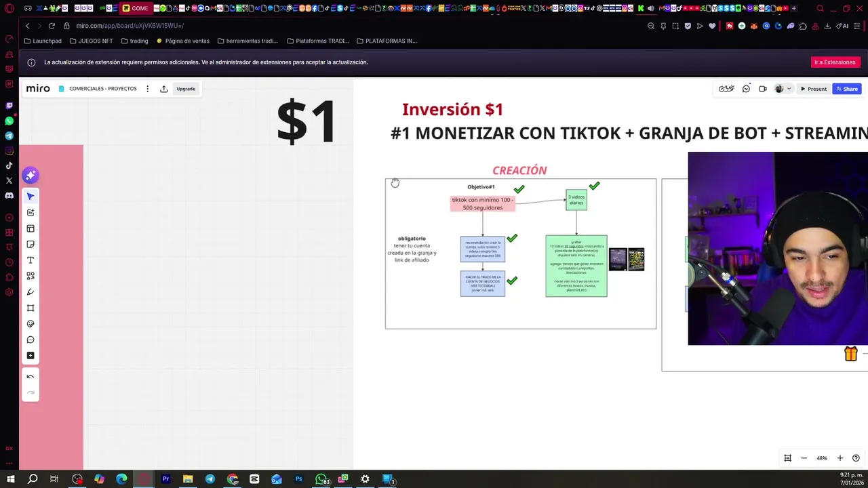This screenshot has height=488, width=868.
Task: Start a video call on board
Action: (x=763, y=89)
